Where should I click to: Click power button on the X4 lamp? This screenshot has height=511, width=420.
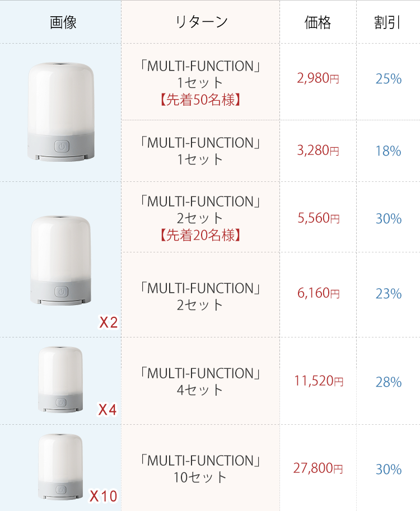(61, 402)
